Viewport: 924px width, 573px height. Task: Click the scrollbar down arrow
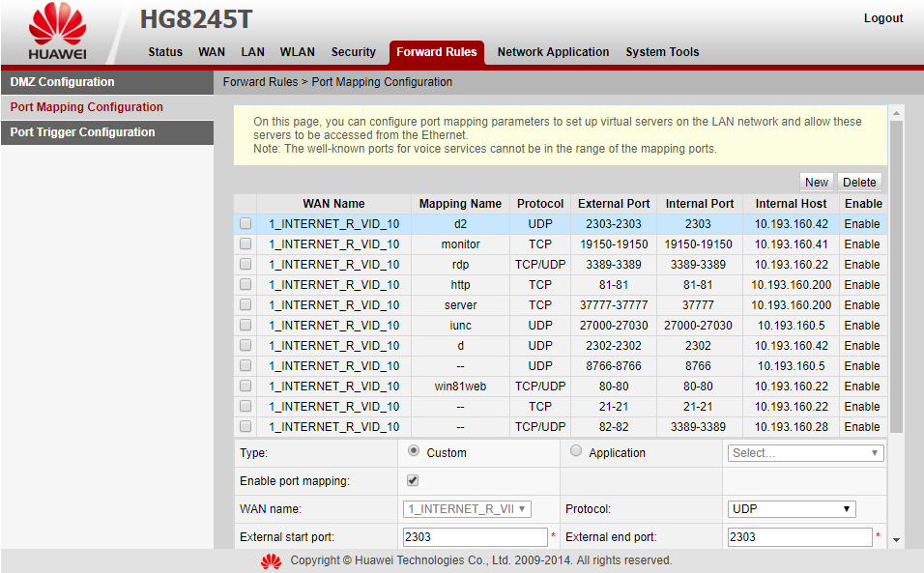point(896,540)
